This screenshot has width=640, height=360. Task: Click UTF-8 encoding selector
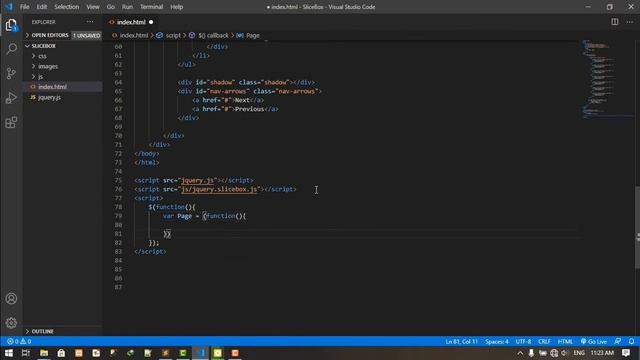(x=523, y=341)
